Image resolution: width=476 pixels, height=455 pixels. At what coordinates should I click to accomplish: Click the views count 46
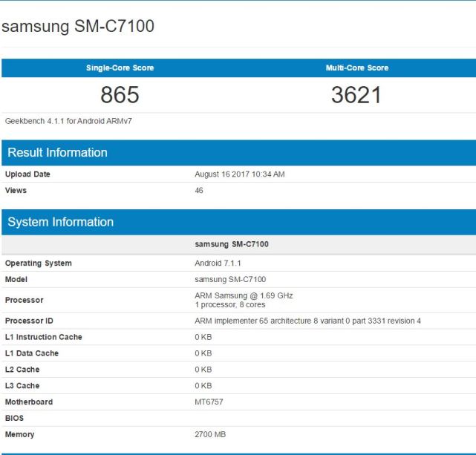[199, 190]
